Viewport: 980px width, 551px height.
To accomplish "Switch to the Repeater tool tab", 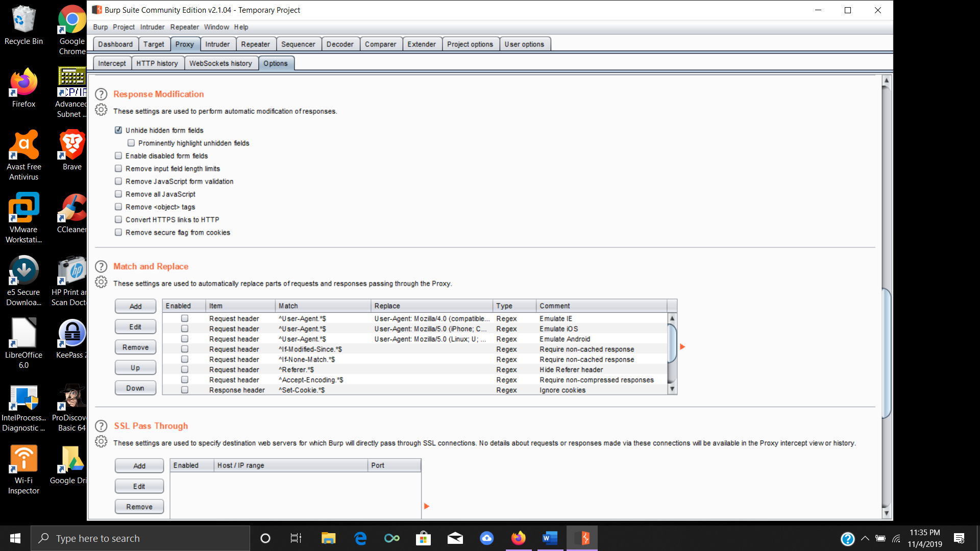I will click(255, 44).
